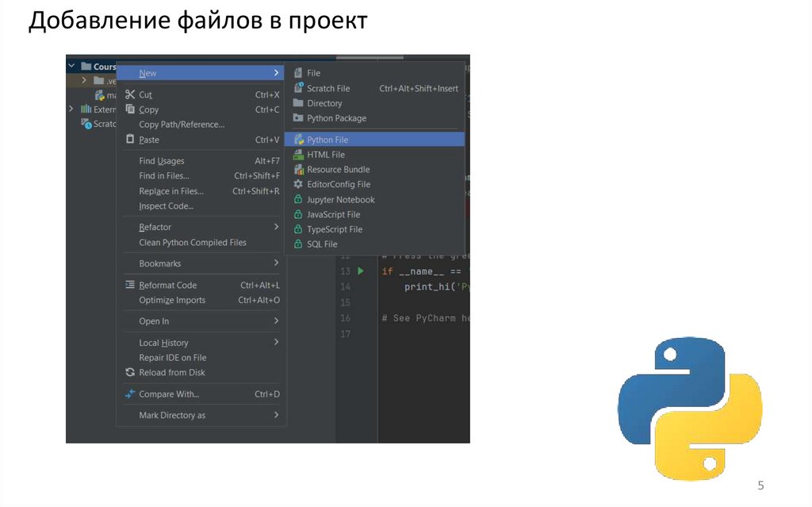This screenshot has width=812, height=507.
Task: Click the Directory folder icon
Action: (x=298, y=102)
